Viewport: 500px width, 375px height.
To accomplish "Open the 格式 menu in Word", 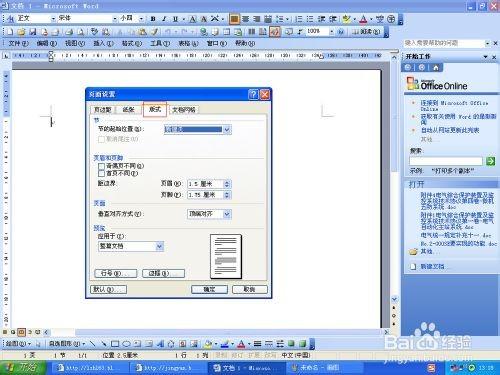I will point(131,43).
